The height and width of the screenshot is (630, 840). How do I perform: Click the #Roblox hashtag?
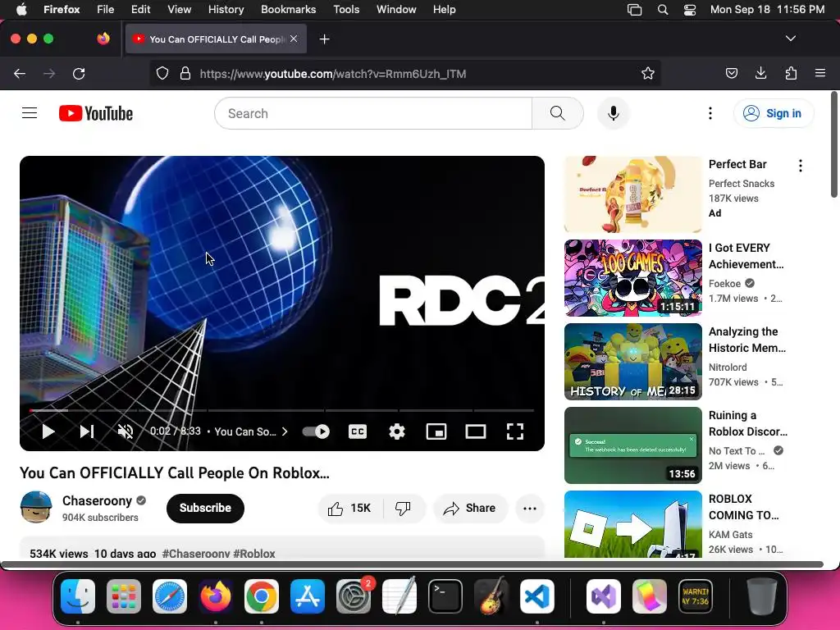coord(254,554)
